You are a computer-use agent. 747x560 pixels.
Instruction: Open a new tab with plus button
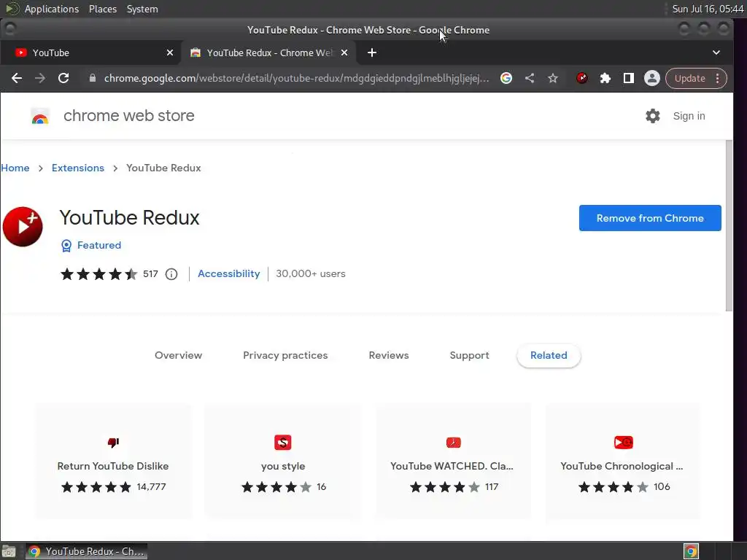pyautogui.click(x=372, y=52)
